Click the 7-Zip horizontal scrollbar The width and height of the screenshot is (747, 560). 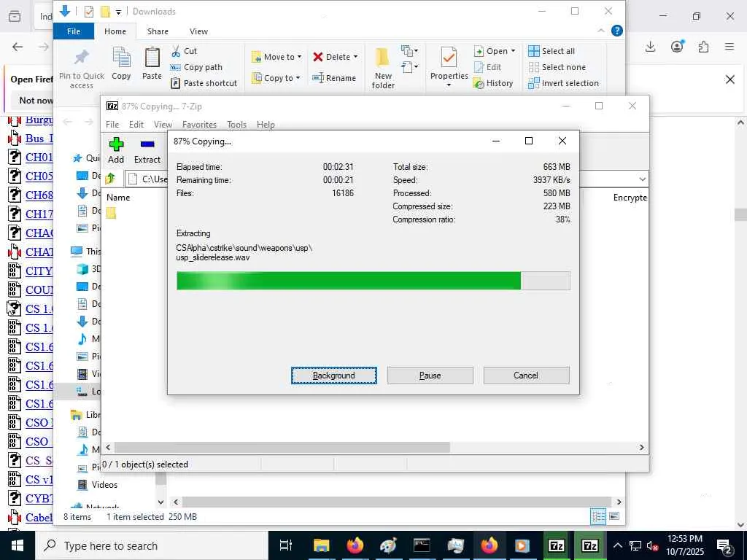[x=282, y=447]
